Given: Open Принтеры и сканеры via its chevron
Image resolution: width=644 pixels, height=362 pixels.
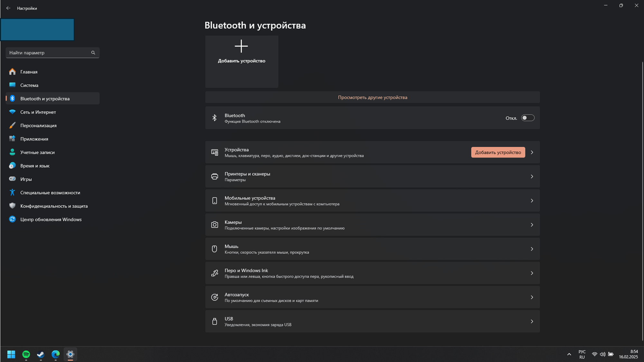Looking at the screenshot, I should (532, 176).
